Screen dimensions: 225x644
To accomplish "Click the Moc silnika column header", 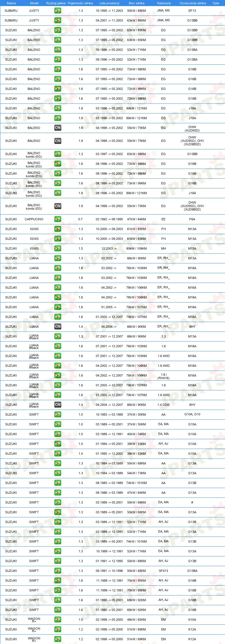I will pos(137,3).
